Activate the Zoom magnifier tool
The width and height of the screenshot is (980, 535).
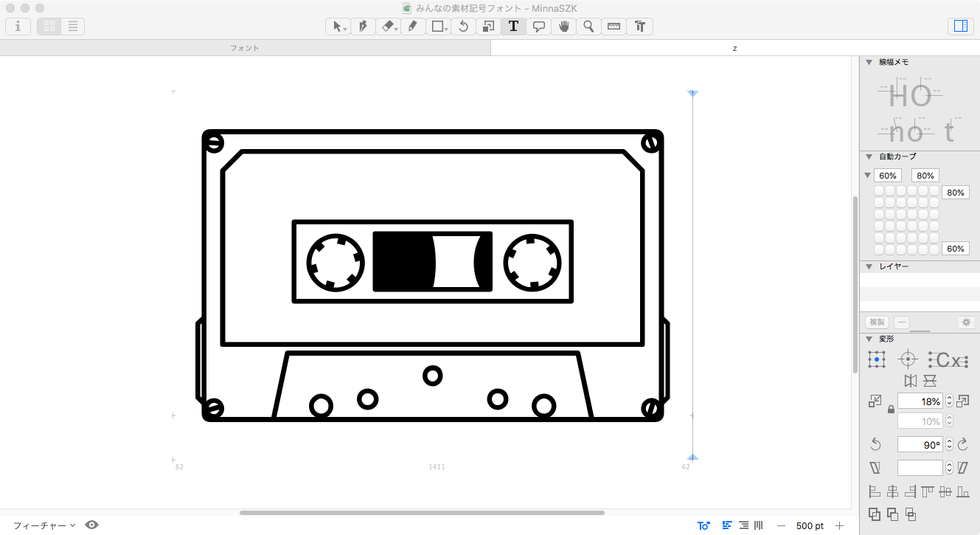point(588,27)
